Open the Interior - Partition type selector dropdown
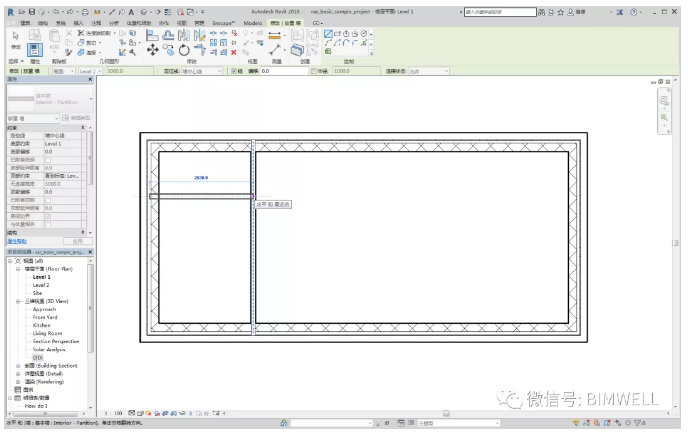This screenshot has height=436, width=688. (x=91, y=99)
